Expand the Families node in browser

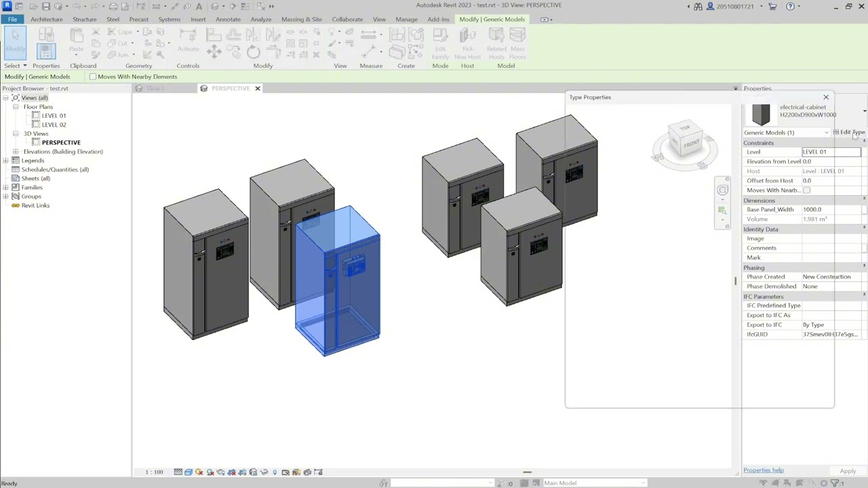[x=6, y=188]
